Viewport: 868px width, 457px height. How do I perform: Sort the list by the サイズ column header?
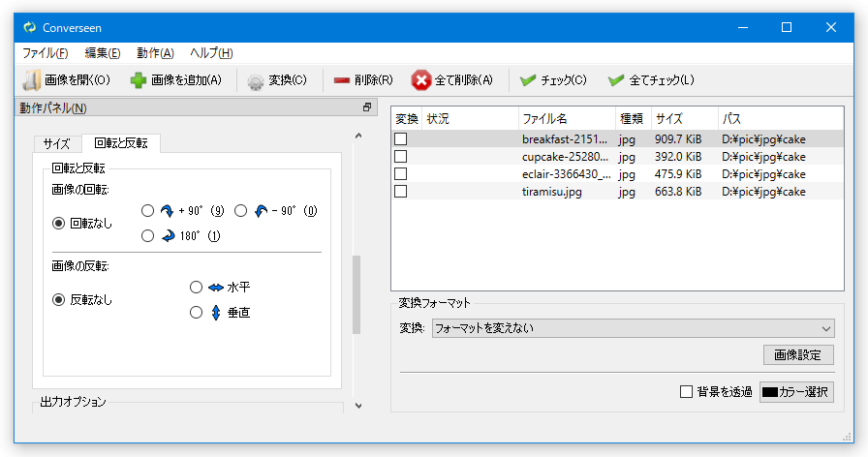pyautogui.click(x=685, y=118)
